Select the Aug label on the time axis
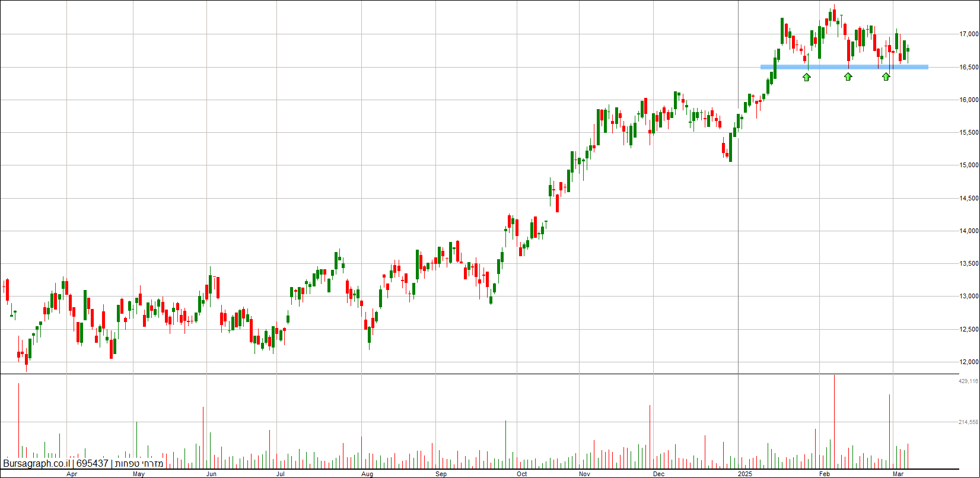 point(367,474)
